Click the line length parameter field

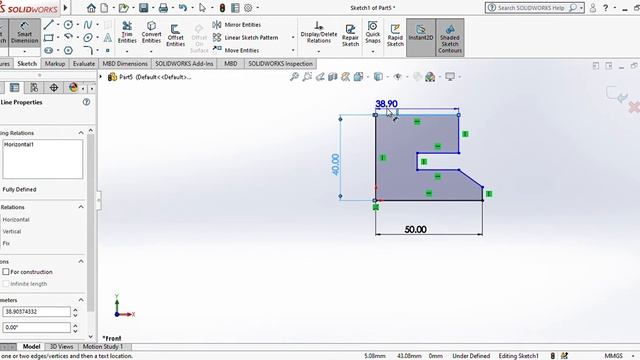tap(36, 312)
